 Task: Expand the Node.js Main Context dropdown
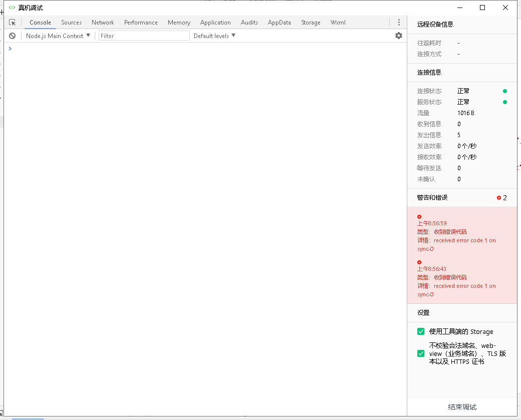pyautogui.click(x=58, y=36)
